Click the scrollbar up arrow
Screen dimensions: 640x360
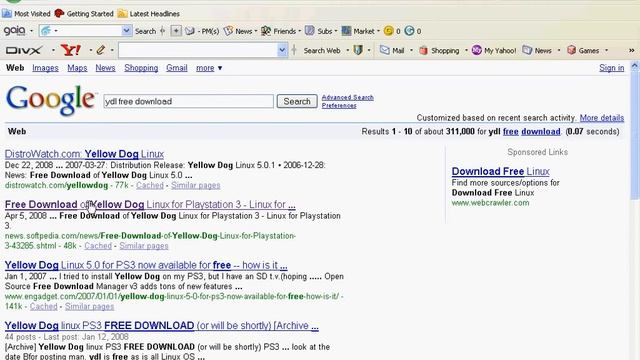tap(635, 65)
